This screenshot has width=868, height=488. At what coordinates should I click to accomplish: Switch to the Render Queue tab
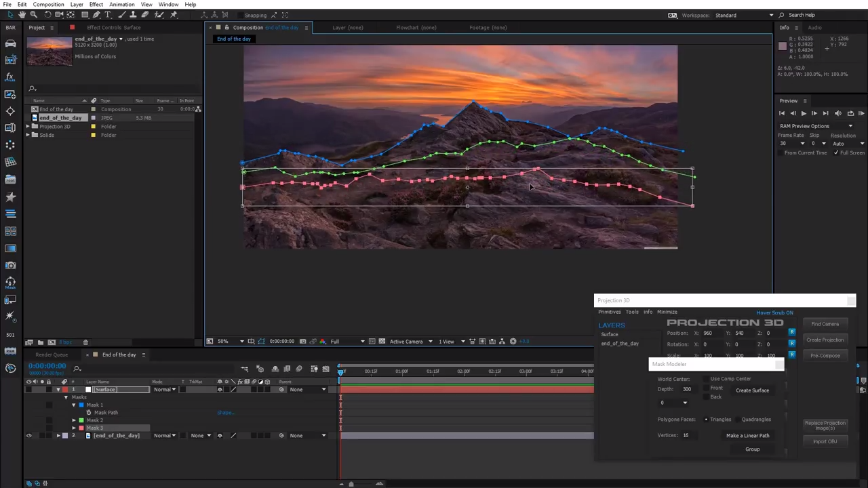tap(52, 355)
